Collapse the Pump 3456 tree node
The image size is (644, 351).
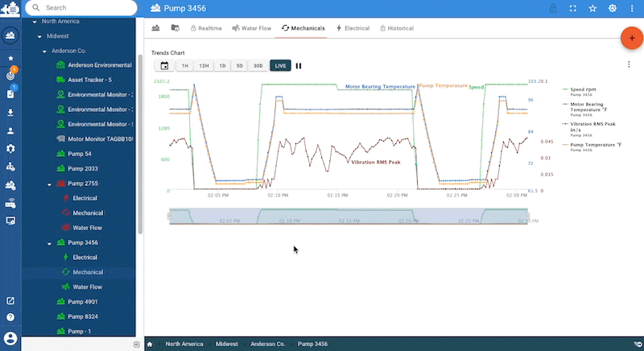tap(51, 242)
